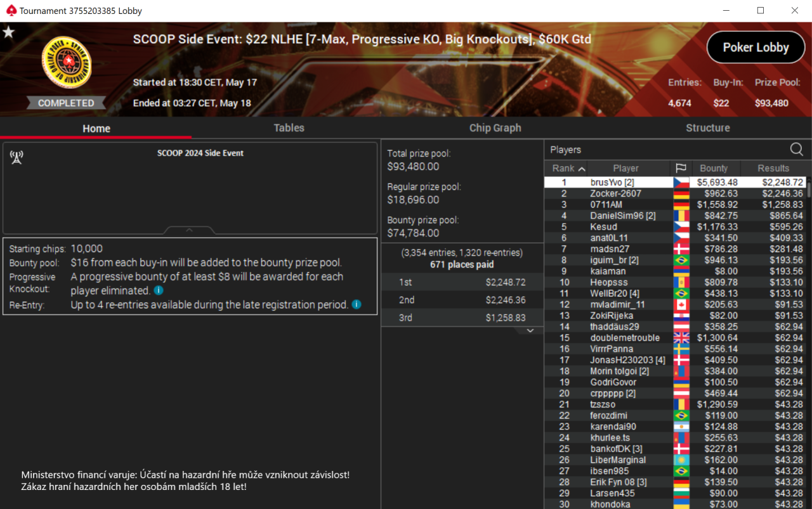The width and height of the screenshot is (812, 509).
Task: Click the Progressive Knockout info icon
Action: coord(159,291)
